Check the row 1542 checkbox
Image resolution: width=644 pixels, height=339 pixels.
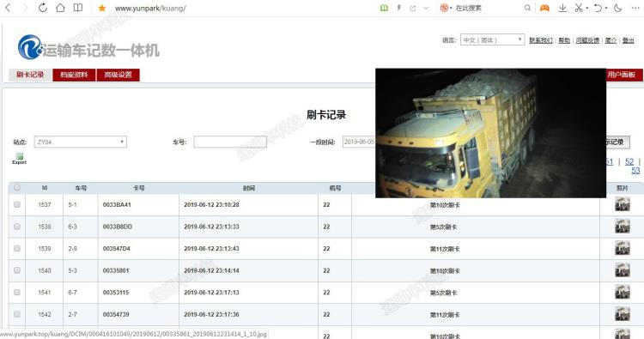[x=17, y=314]
